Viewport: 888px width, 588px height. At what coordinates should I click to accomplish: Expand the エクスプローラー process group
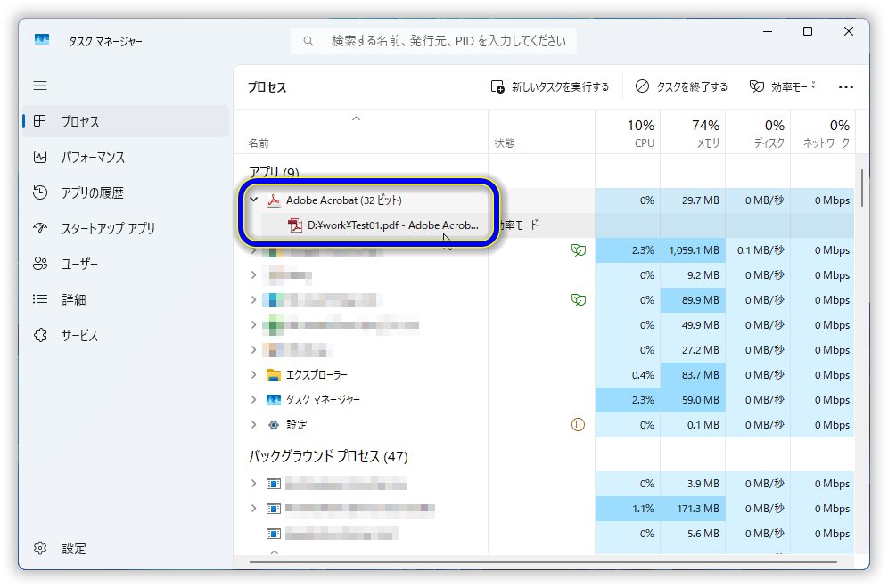254,375
